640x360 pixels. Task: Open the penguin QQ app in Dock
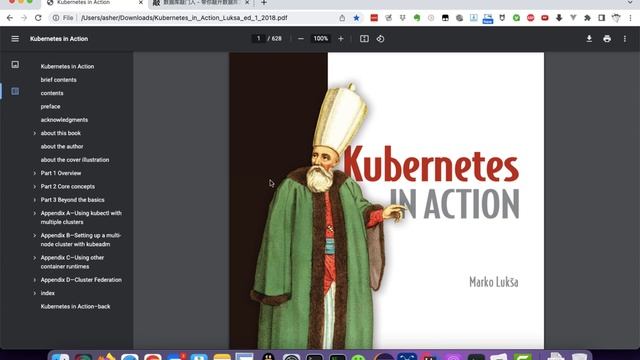pos(269,357)
